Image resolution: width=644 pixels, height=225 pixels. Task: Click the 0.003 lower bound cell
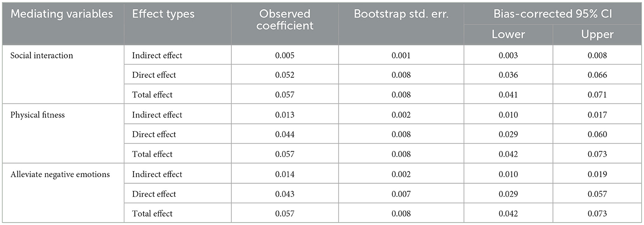508,55
